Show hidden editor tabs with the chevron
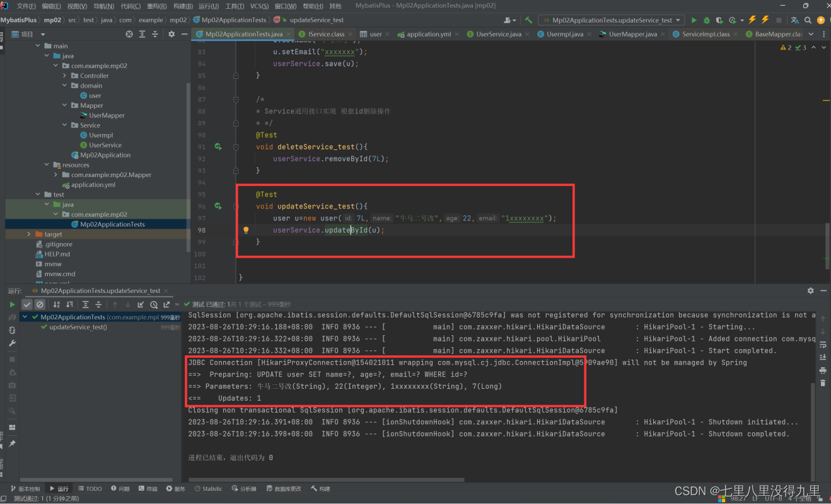The height and width of the screenshot is (504, 831). 811,34
